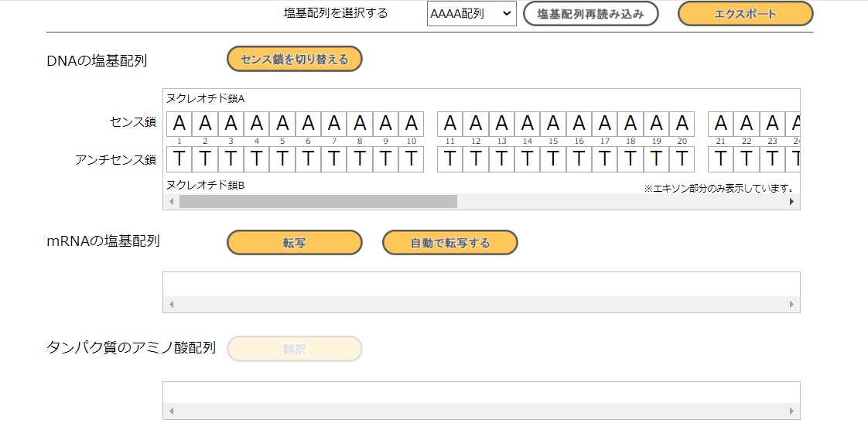Open the AAAA配列 sequence dropdown
Screen dimensions: 868x437
472,14
